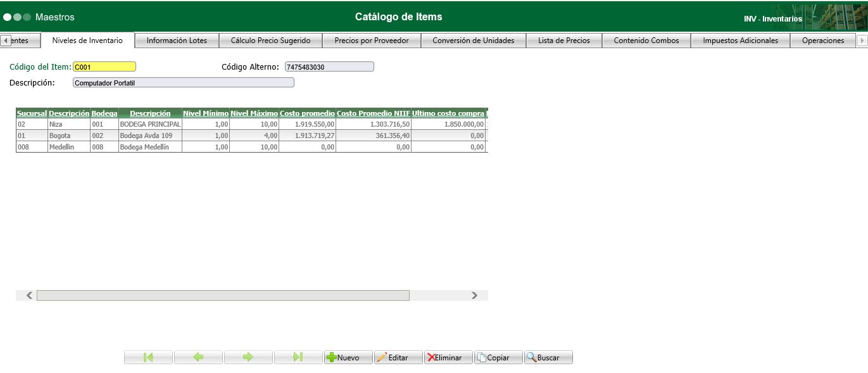Open the Cálculo Precio Sugerido tab
Screen dimensions: 868x373
point(270,40)
